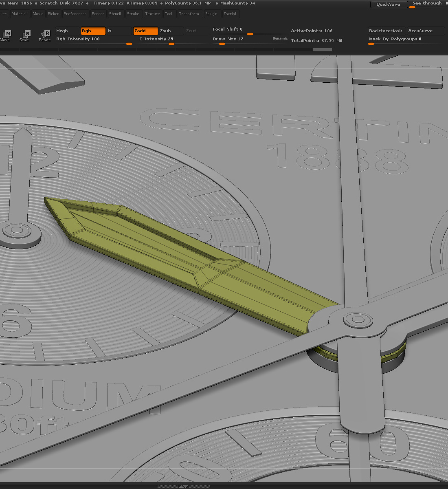The height and width of the screenshot is (489, 448).
Task: Toggle Dynamic draw size
Action: pos(280,38)
